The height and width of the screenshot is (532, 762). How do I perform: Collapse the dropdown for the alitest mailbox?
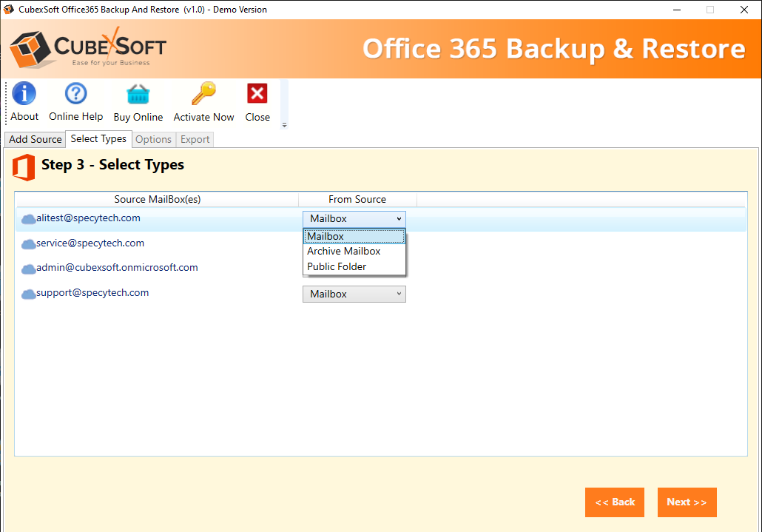(399, 218)
